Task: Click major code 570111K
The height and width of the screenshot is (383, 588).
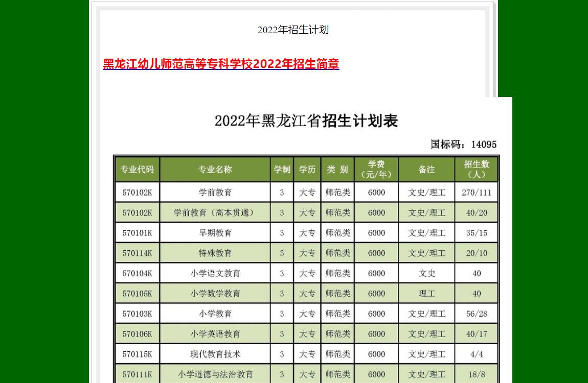Action: coord(137,374)
